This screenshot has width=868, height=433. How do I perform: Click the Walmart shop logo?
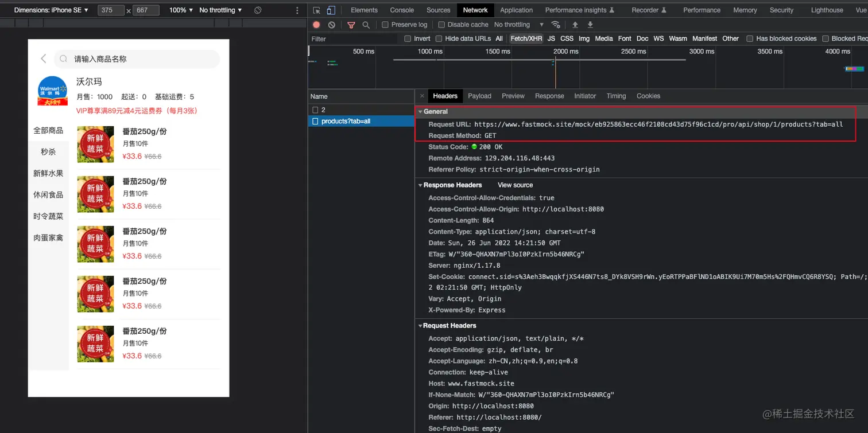click(52, 90)
